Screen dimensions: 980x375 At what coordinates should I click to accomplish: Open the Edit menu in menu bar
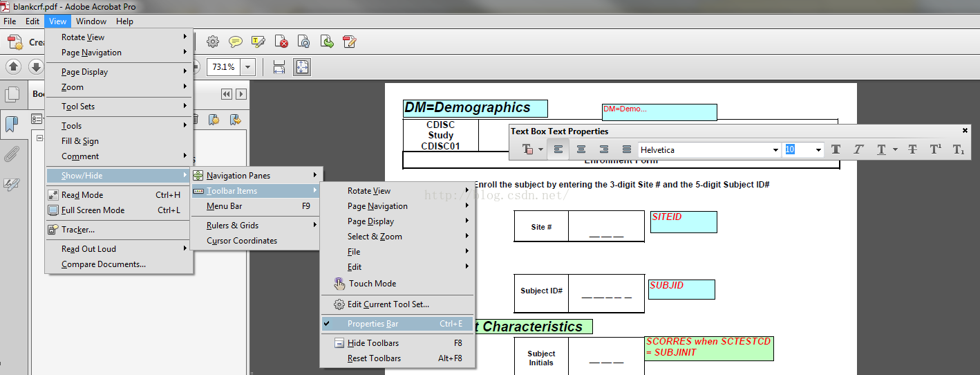(x=32, y=21)
